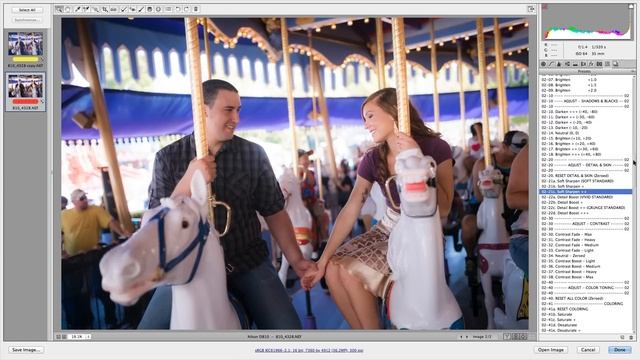Select the Color Sampler tool

click(x=86, y=9)
